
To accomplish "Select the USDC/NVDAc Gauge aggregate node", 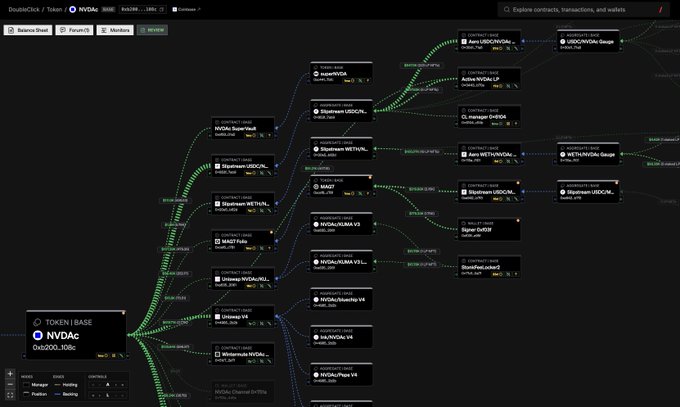I will [x=588, y=41].
